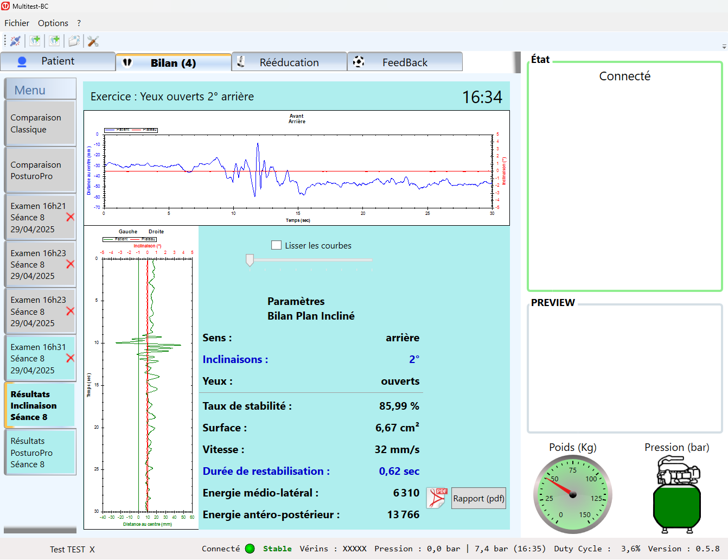Click the toolbar overflow arrow on the right end

coord(724,47)
